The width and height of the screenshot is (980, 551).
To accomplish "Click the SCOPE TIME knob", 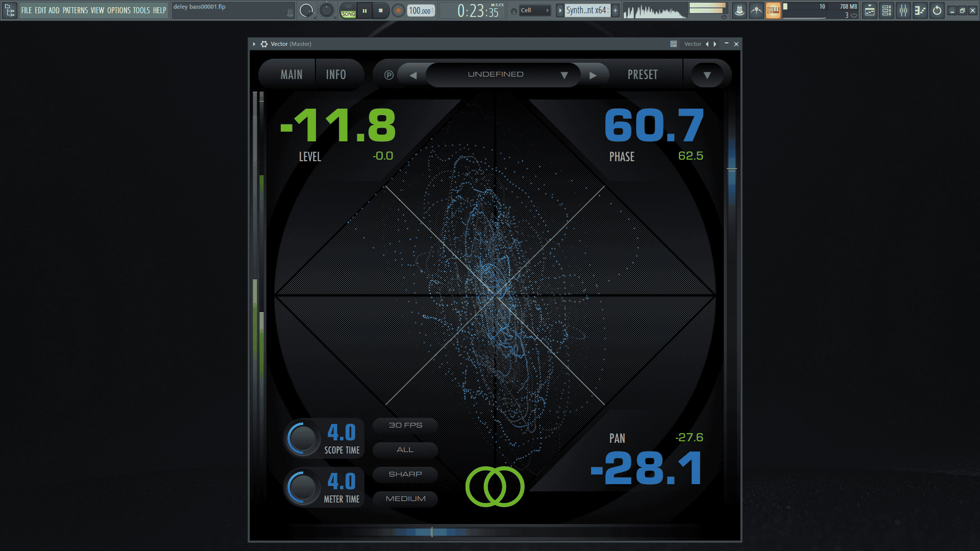I will pyautogui.click(x=303, y=438).
